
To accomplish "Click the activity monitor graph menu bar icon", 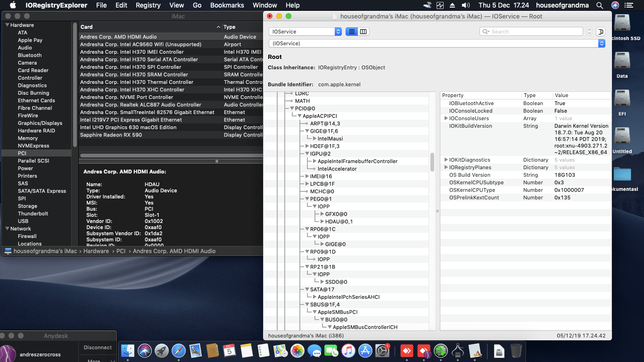I will coord(440,5).
